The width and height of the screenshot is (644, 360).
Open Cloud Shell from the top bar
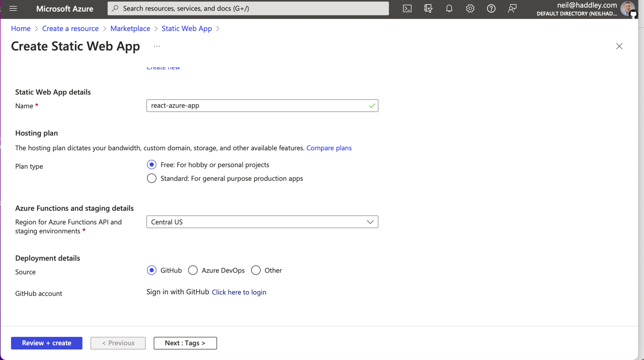[407, 8]
